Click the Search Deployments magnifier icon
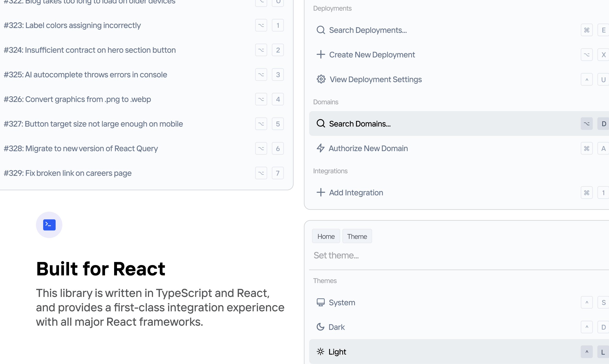Viewport: 609px width, 364px height. [321, 29]
